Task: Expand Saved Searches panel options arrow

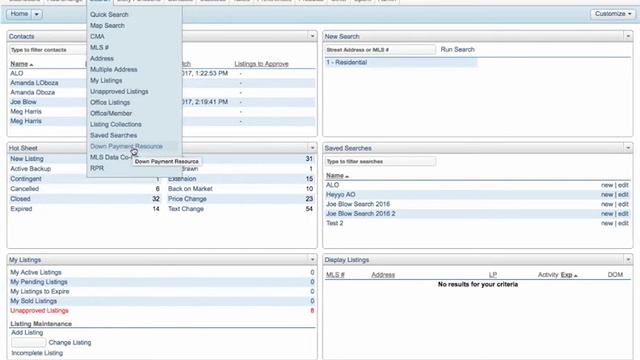Action: (628, 148)
